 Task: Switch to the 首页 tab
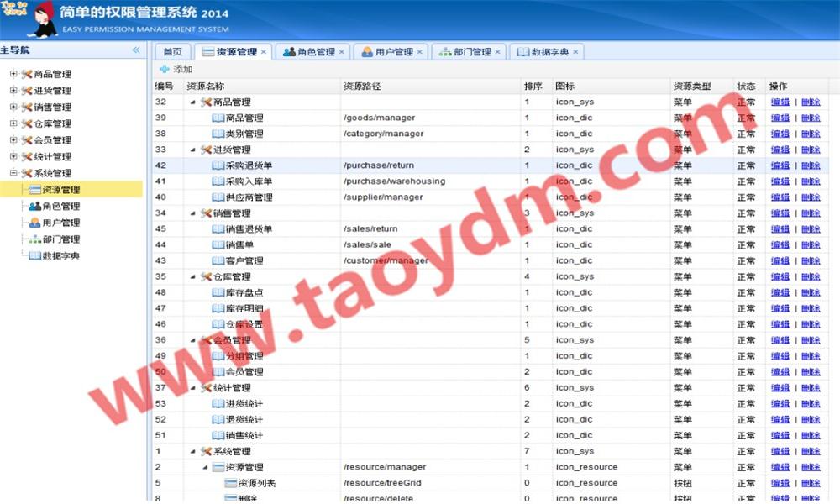pos(172,52)
